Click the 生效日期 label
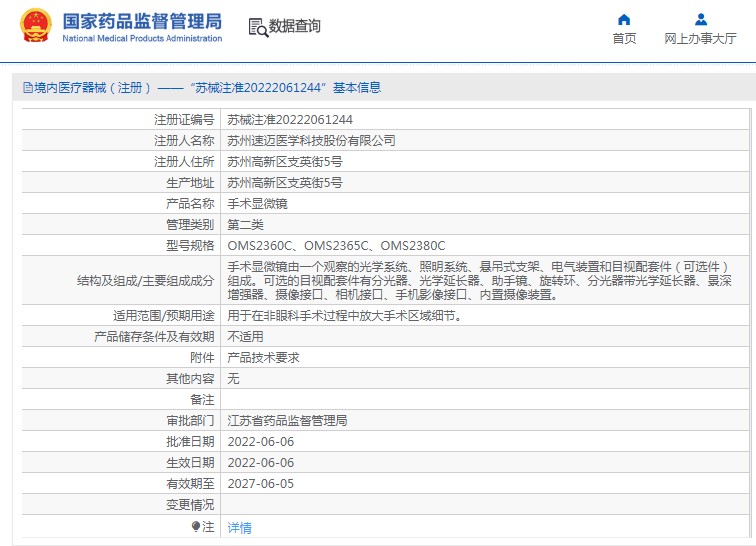Viewport: 756px width, 546px height. click(x=190, y=463)
